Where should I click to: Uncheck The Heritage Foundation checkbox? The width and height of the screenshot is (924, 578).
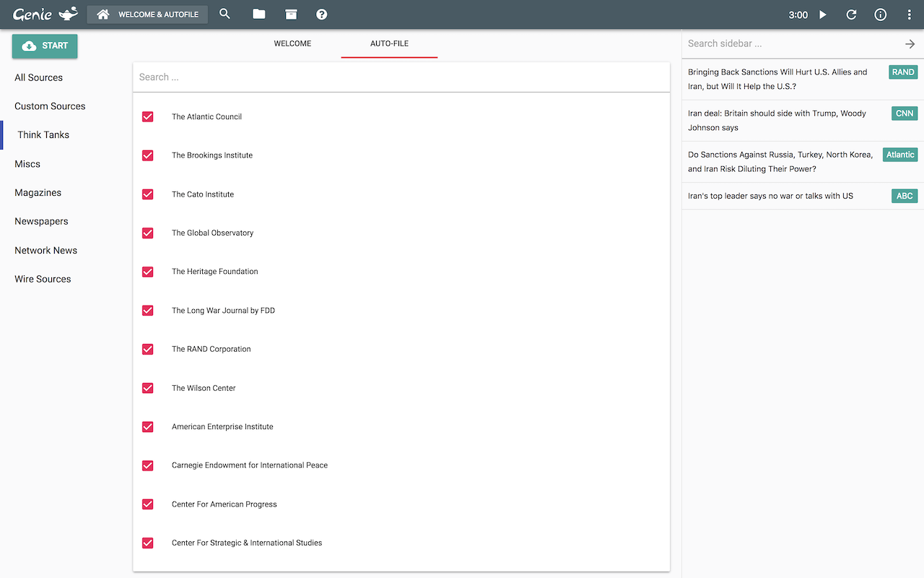pyautogui.click(x=148, y=272)
